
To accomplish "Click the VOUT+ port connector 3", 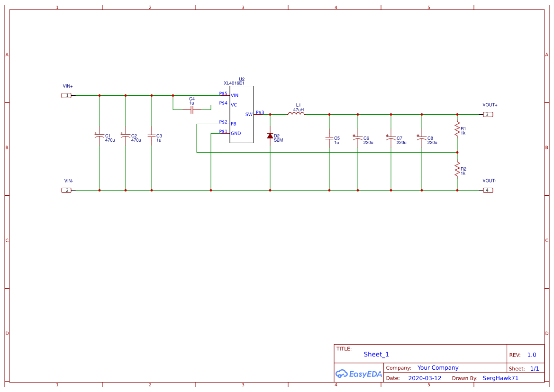I will pos(488,114).
